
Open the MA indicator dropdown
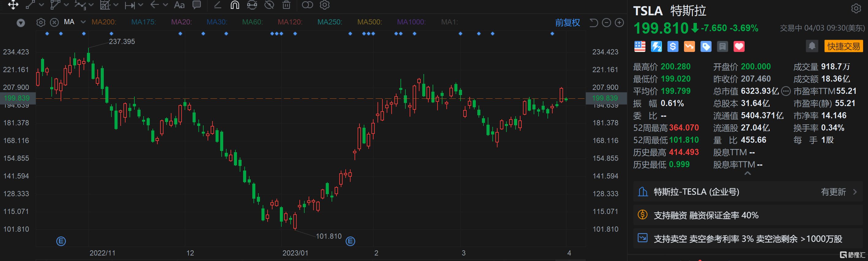(83, 22)
